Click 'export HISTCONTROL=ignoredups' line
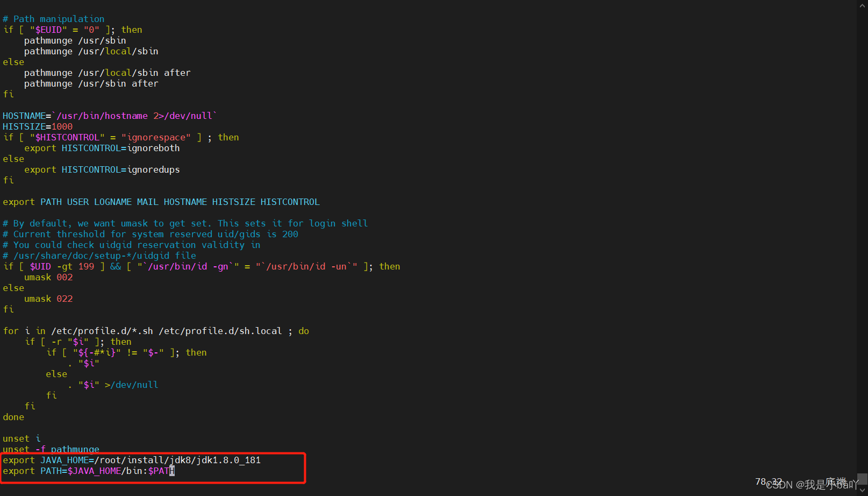 click(102, 169)
